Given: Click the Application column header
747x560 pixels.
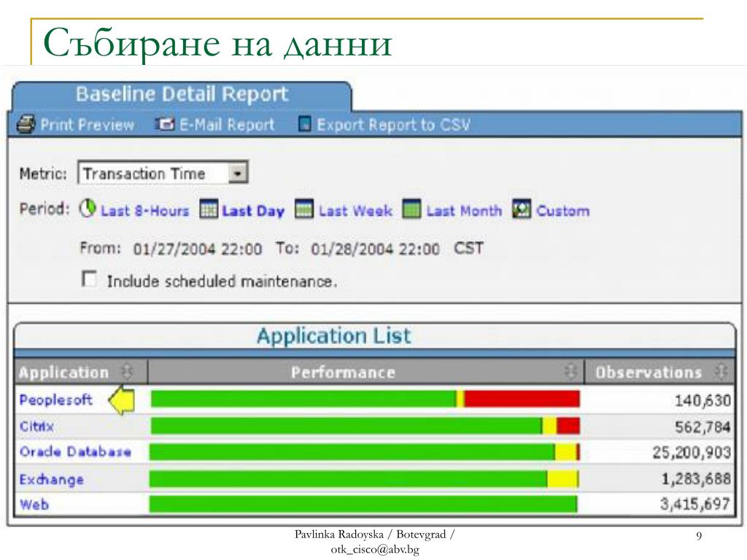Looking at the screenshot, I should click(81, 372).
